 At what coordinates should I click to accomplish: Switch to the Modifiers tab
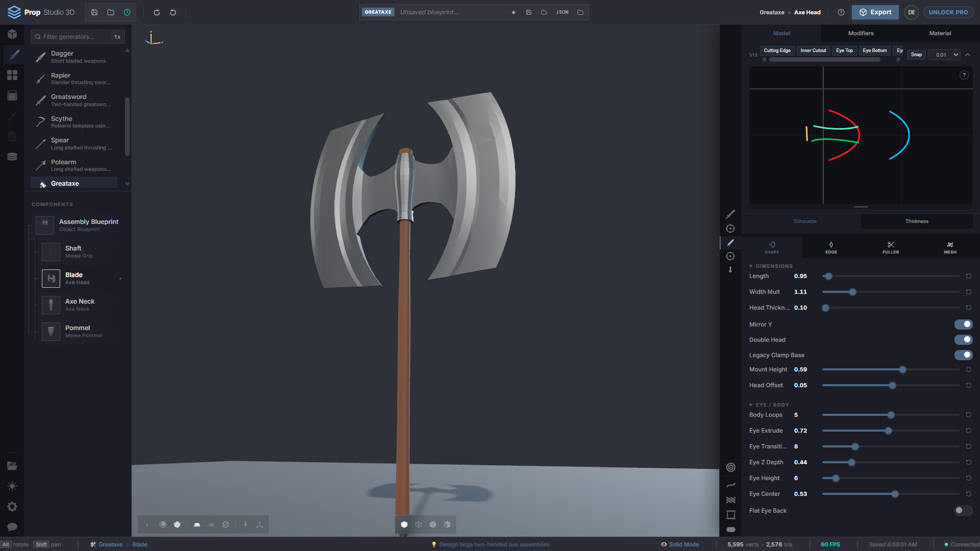pyautogui.click(x=861, y=33)
